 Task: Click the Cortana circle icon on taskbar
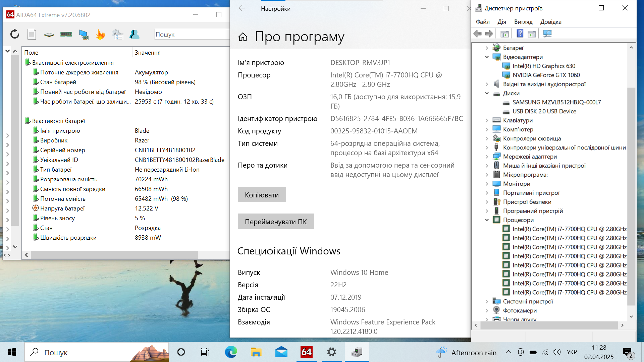pos(181,352)
